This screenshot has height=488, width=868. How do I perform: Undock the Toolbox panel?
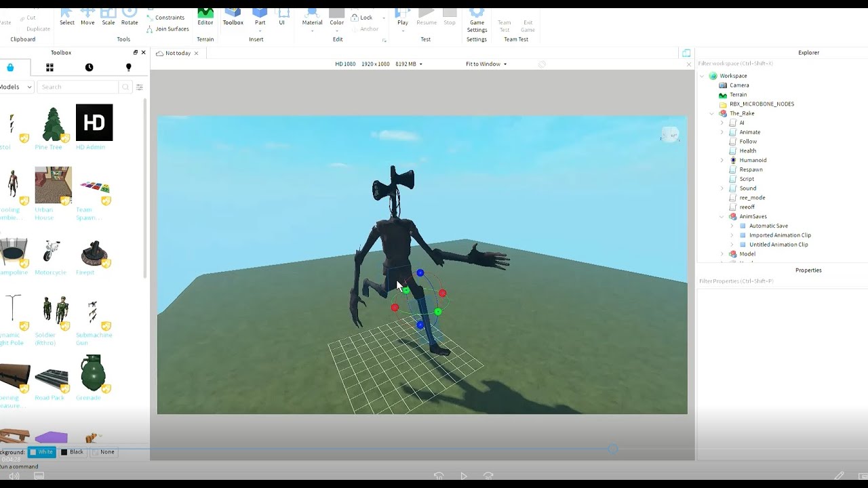[135, 52]
